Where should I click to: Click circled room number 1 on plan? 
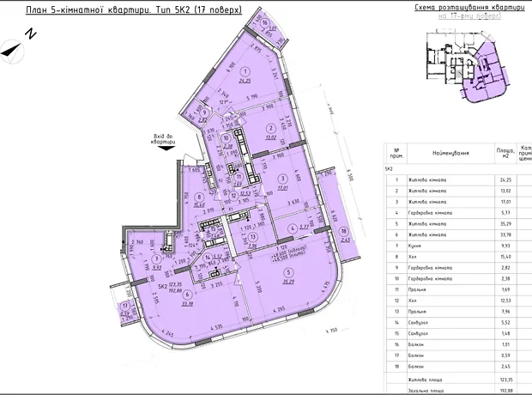pos(245,71)
